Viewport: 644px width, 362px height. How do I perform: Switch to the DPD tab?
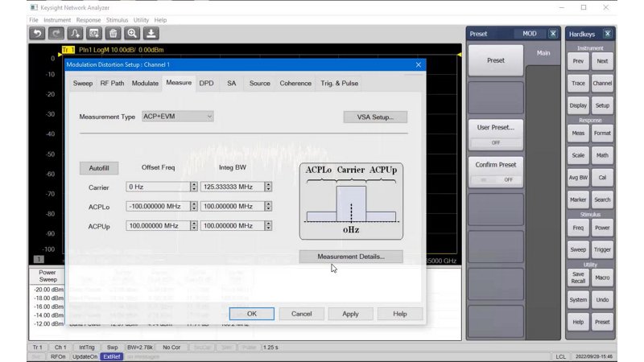tap(206, 84)
